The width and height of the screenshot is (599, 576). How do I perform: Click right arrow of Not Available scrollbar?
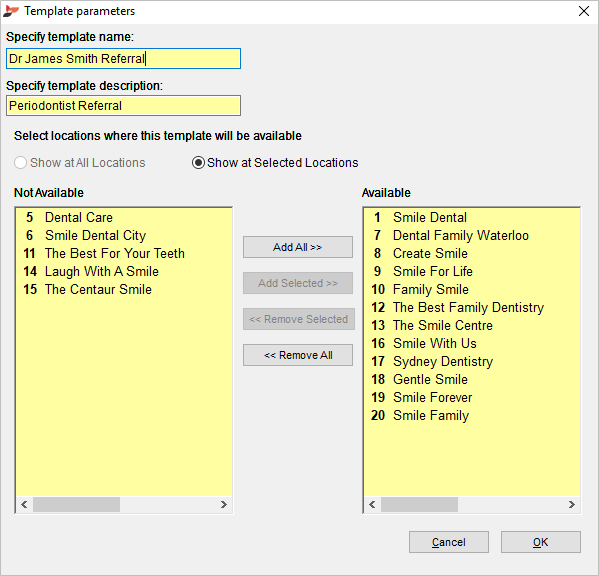pyautogui.click(x=224, y=505)
